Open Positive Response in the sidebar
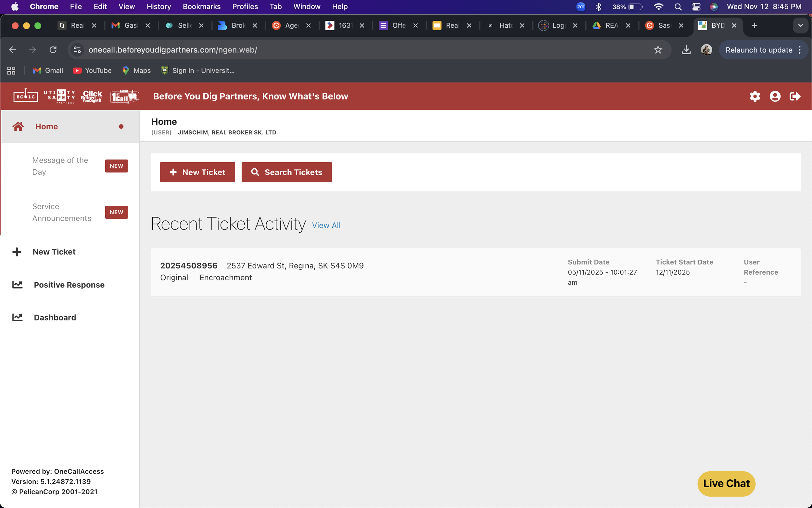 [x=69, y=285]
